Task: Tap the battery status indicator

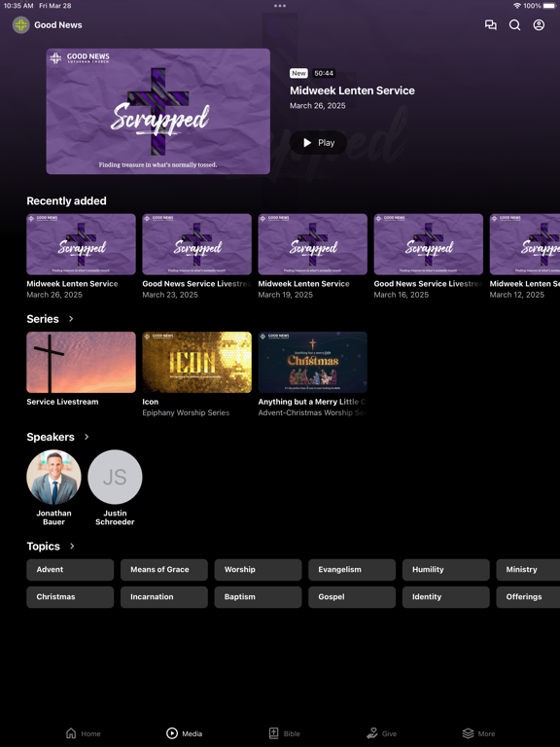Action: pyautogui.click(x=549, y=6)
